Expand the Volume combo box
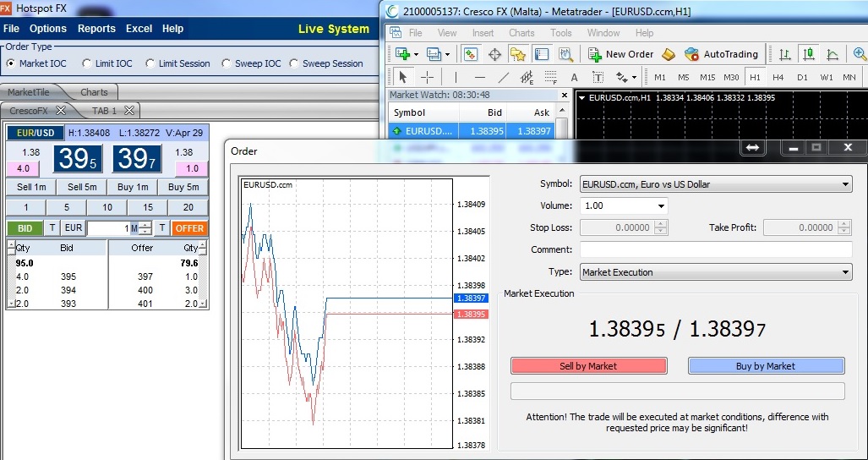This screenshot has height=460, width=868. coord(660,205)
